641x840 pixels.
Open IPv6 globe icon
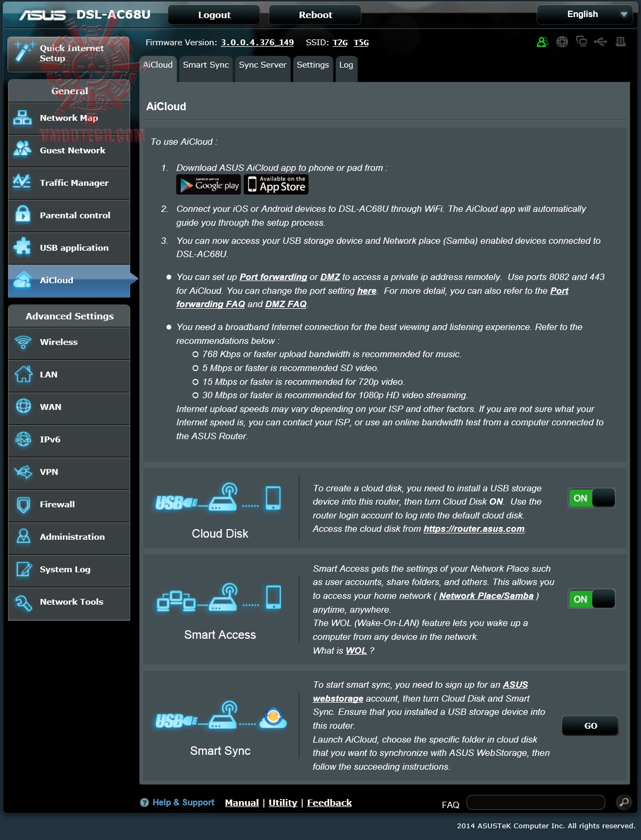coord(23,439)
